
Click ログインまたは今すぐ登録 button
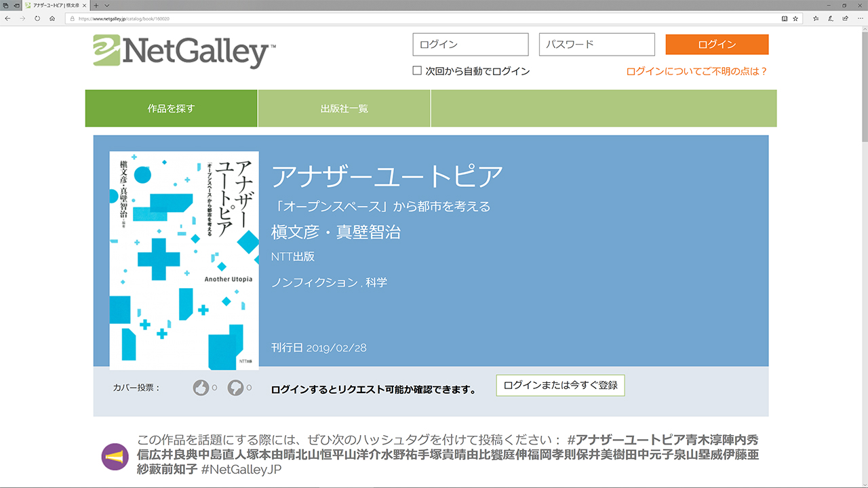(x=560, y=385)
